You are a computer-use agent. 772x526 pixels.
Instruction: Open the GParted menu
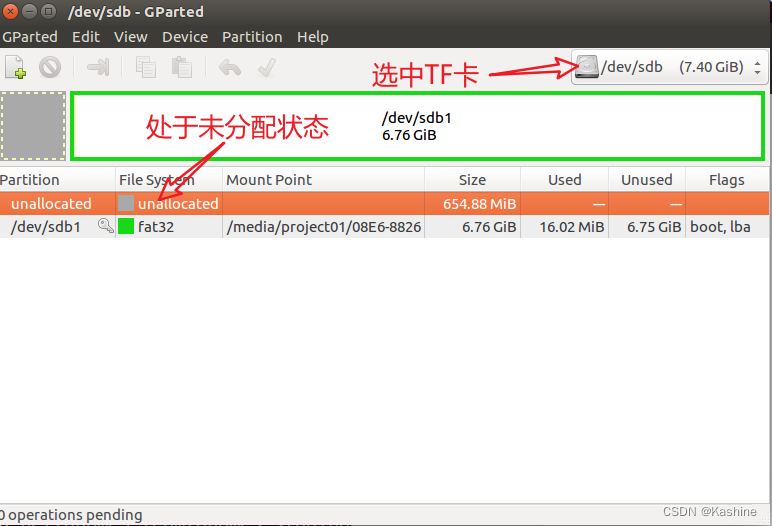(x=29, y=37)
